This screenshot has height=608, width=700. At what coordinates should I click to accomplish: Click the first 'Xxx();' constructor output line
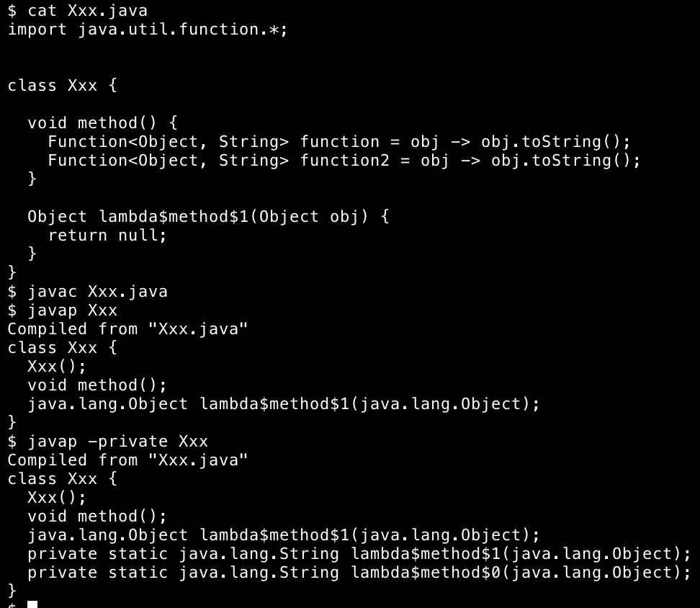(x=57, y=367)
